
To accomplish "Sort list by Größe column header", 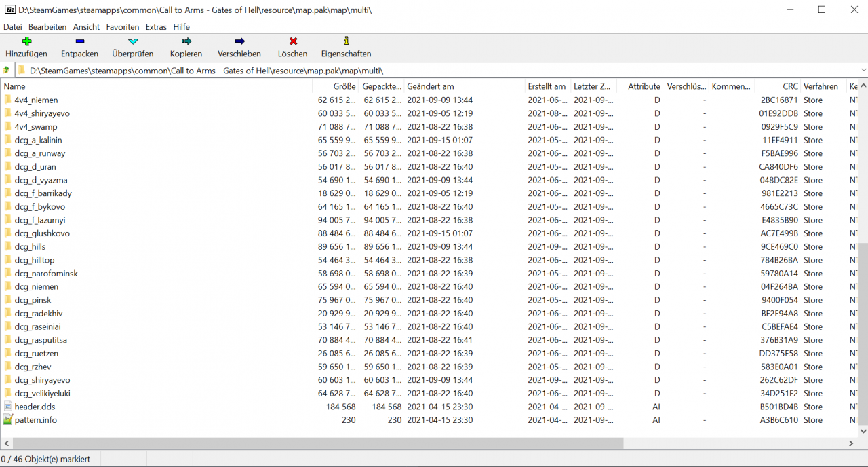I will coord(344,86).
